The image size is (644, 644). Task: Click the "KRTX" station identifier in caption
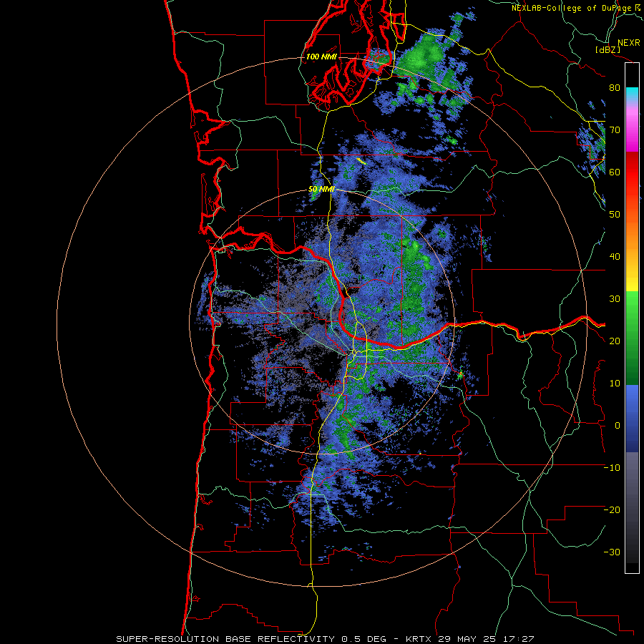[x=420, y=639]
